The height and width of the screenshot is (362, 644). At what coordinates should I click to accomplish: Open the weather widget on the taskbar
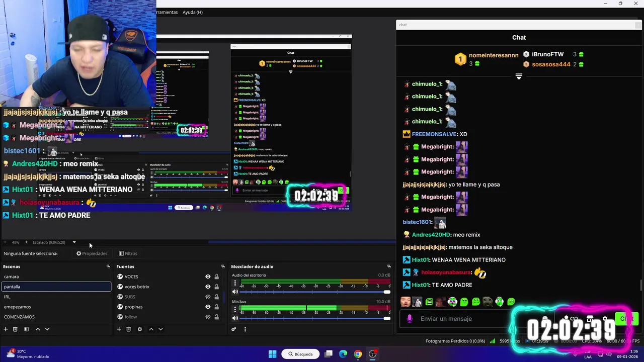coord(28,354)
